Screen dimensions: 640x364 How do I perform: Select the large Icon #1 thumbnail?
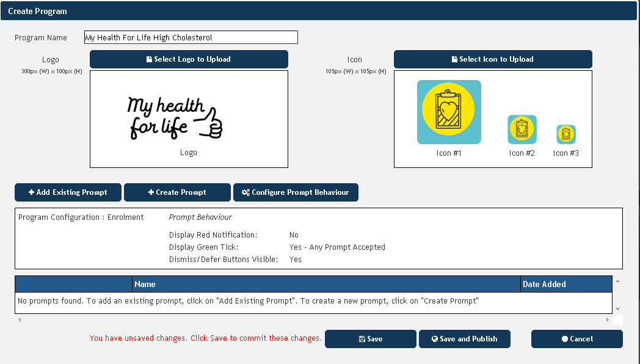click(x=449, y=112)
